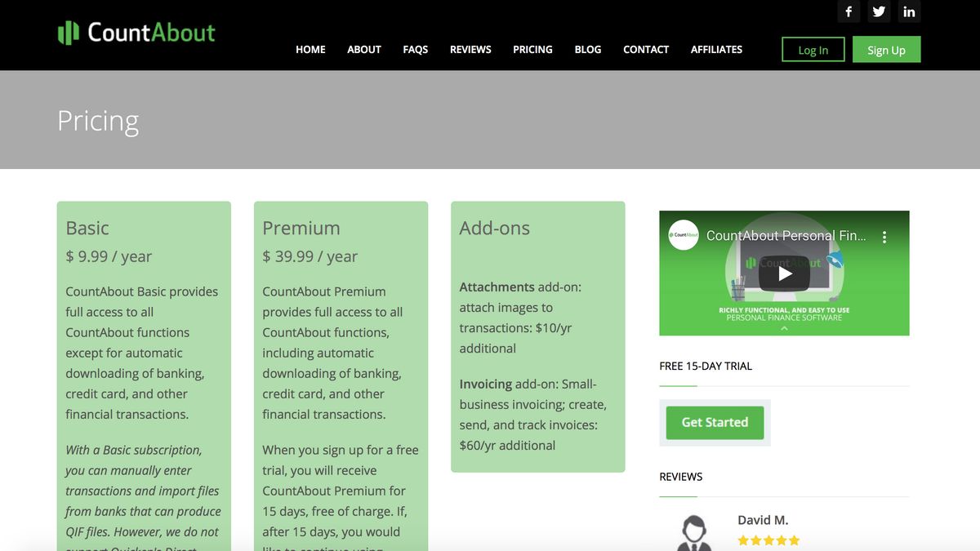Navigate to the BLOG page
The width and height of the screenshot is (980, 551).
coord(587,49)
